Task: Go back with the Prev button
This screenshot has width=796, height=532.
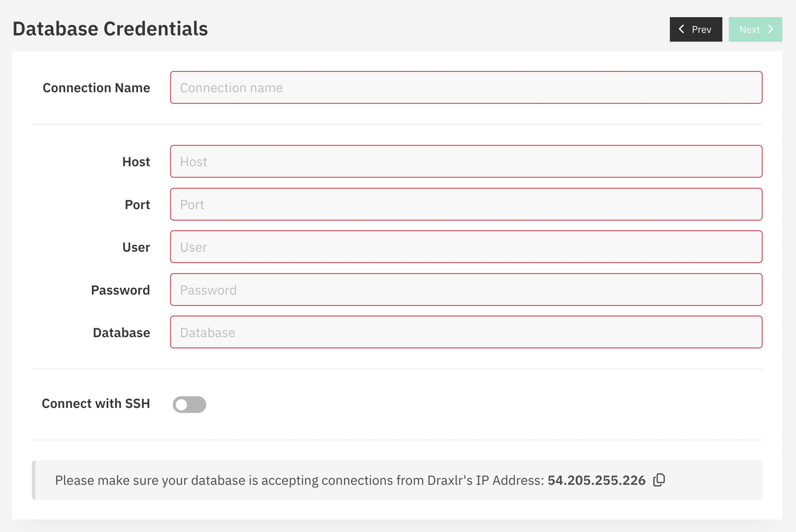Action: (x=696, y=29)
